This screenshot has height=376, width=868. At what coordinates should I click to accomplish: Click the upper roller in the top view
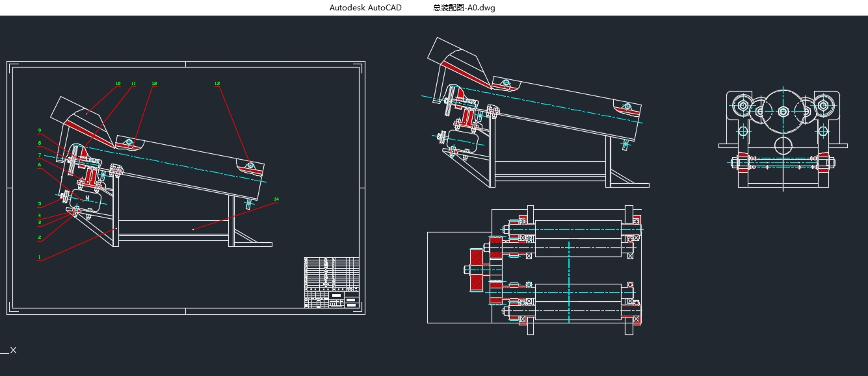[x=577, y=229]
